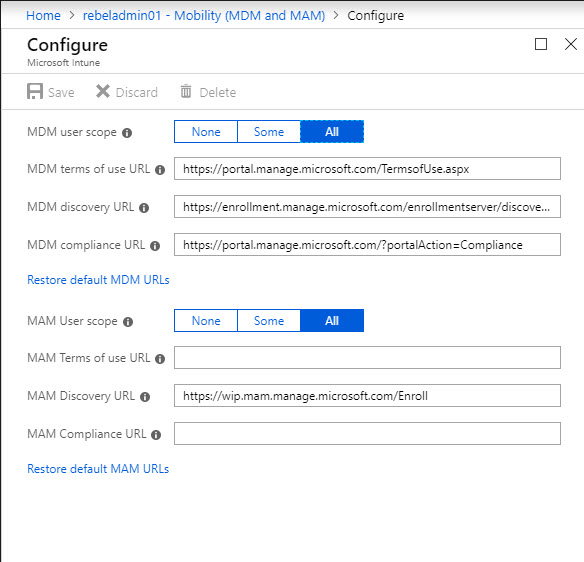Set MAM User scope to None

(x=206, y=320)
